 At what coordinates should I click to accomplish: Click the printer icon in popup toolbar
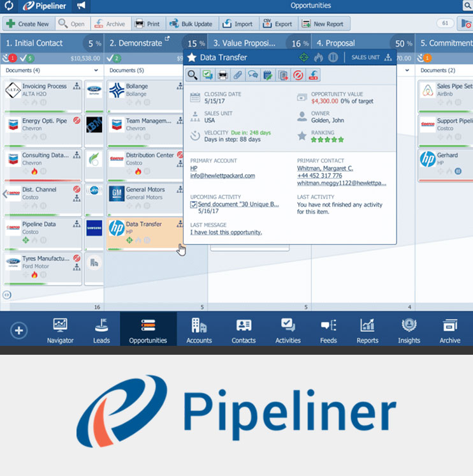222,75
